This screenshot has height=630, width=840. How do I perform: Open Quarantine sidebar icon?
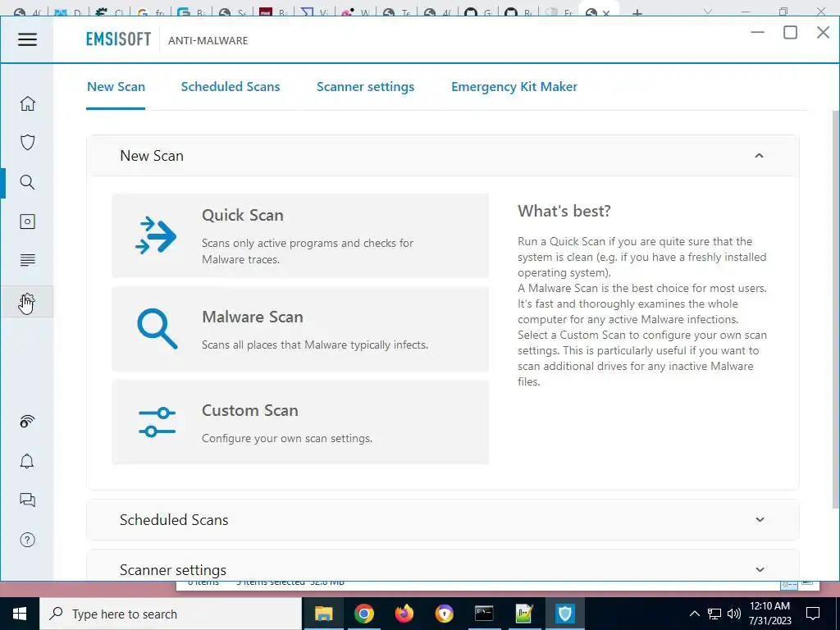point(27,221)
